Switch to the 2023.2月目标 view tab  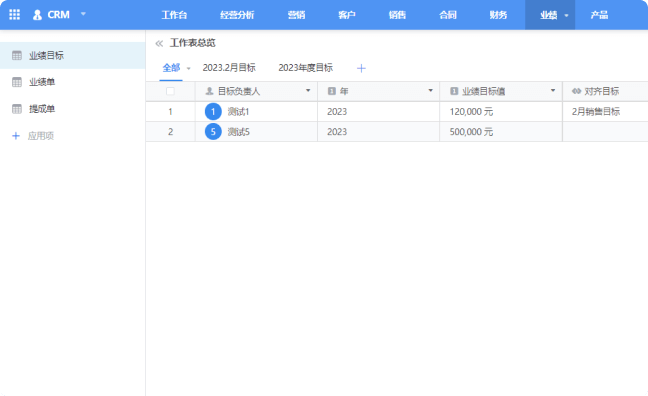(x=229, y=68)
